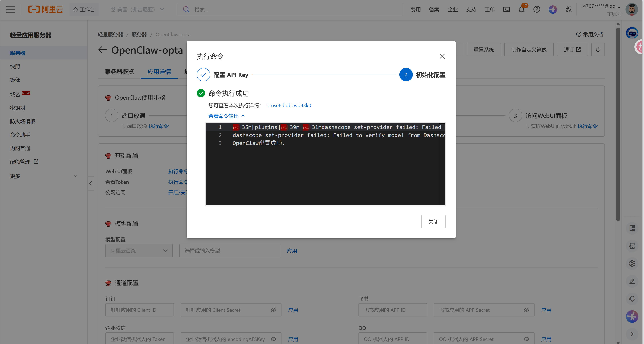Open execution detail link t-use6didbcwd43k0

(x=289, y=105)
